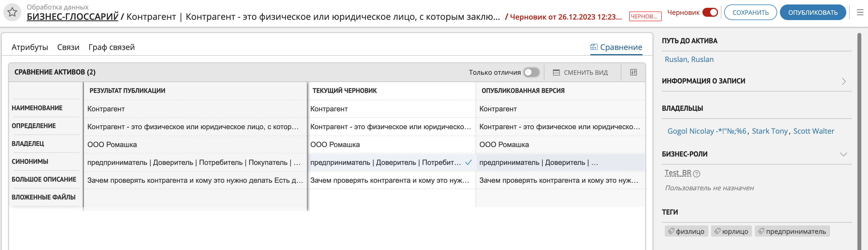
Task: Click the draft date text Черновик от 26.12.2023
Action: click(x=565, y=17)
